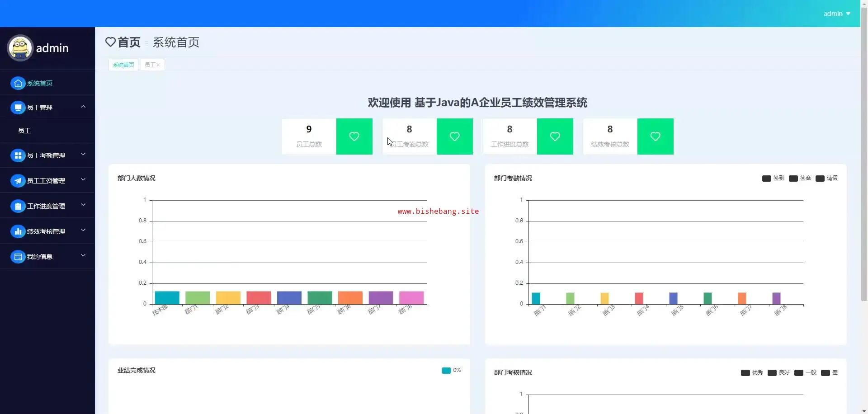The width and height of the screenshot is (868, 414).
Task: Click the 绩效考核总数 label
Action: point(610,144)
